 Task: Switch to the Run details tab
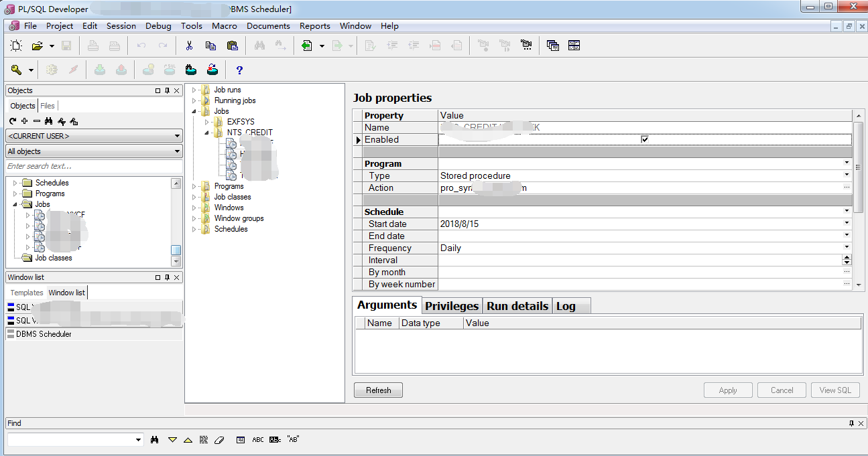517,306
